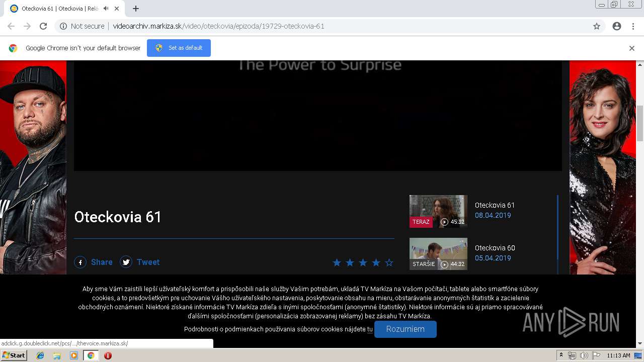This screenshot has height=362, width=644.
Task: Switch to Chrome in taskbar
Action: pos(91,355)
